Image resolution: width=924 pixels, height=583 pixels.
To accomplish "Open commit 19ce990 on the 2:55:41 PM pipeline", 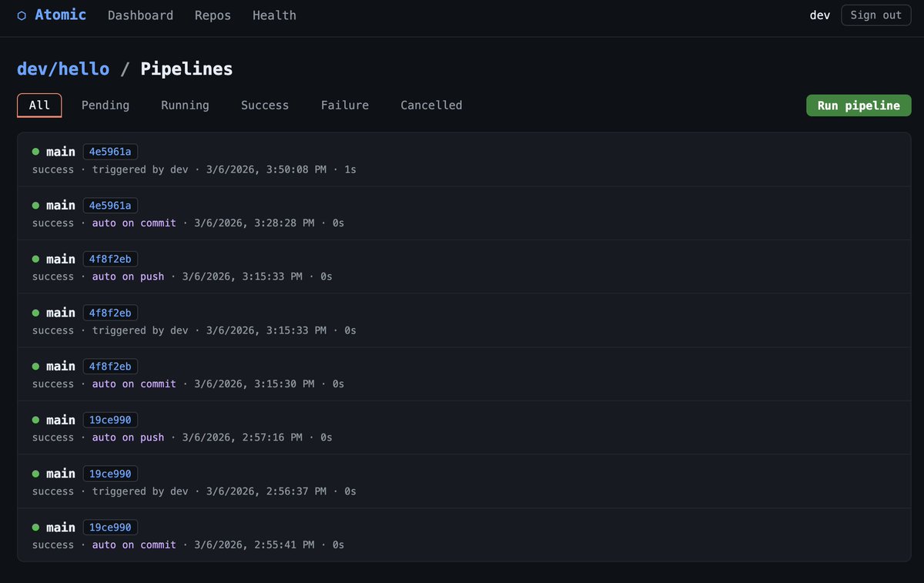I will click(110, 528).
